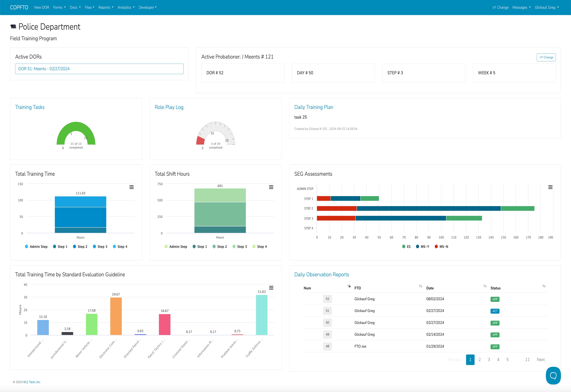Image resolution: width=571 pixels, height=392 pixels.
Task: Click New DOR in navigation bar
Action: click(42, 7)
